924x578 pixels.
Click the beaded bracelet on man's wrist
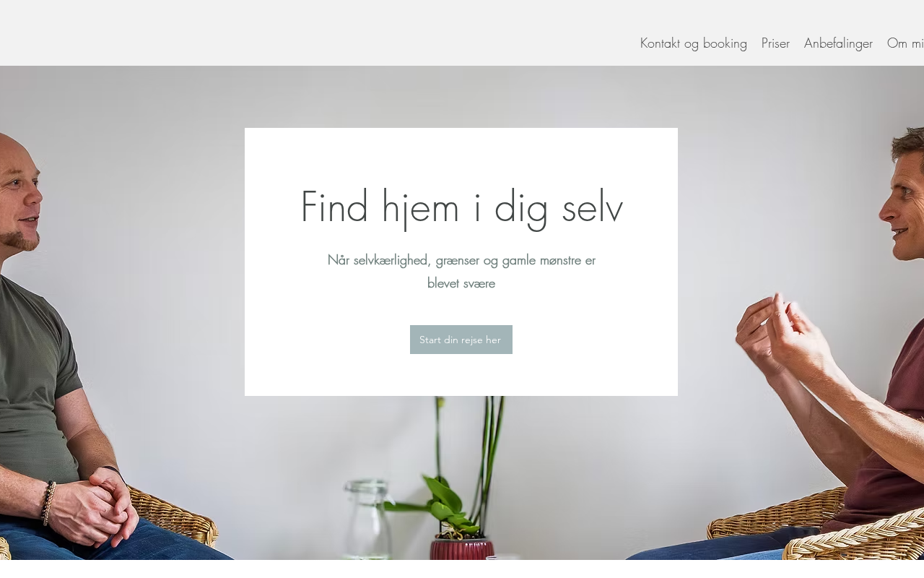48,503
